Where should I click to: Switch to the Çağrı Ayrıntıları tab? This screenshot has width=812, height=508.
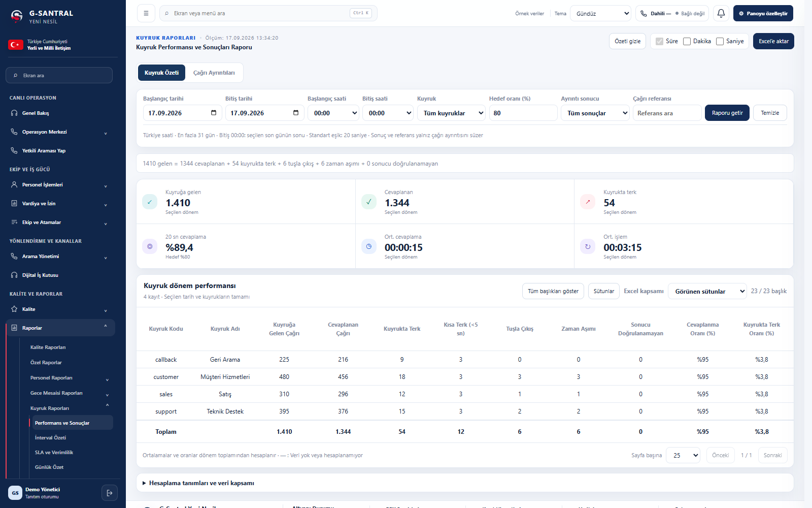coord(214,73)
